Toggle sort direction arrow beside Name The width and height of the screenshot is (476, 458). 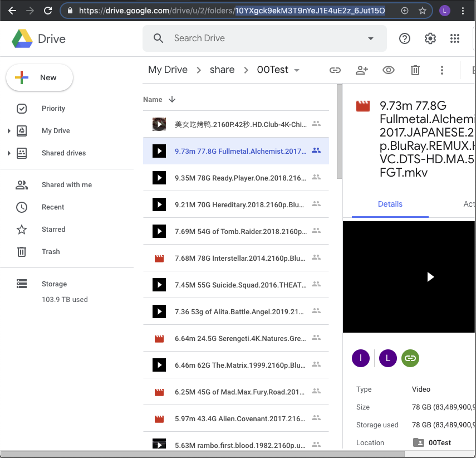(x=172, y=99)
